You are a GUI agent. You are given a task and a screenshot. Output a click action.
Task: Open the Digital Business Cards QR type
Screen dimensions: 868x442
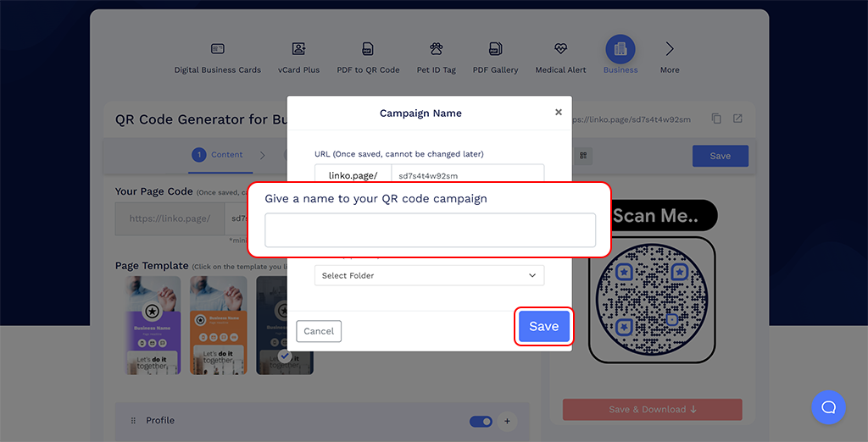218,49
